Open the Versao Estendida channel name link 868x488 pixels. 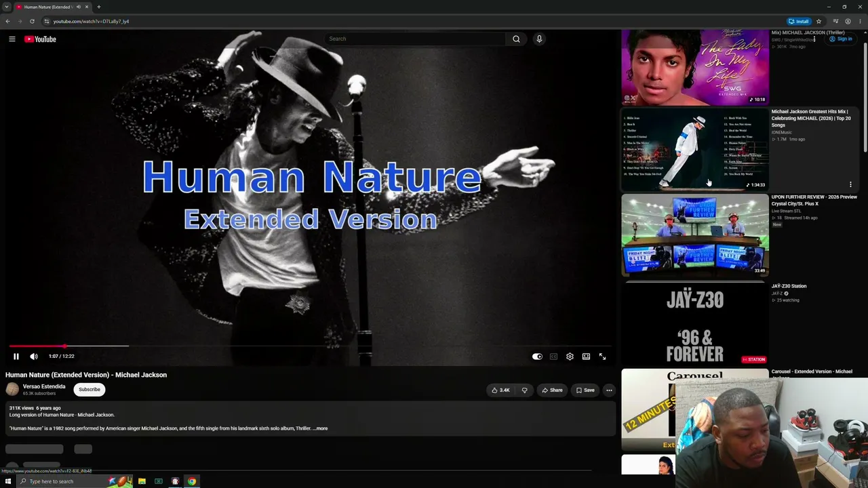pos(44,386)
